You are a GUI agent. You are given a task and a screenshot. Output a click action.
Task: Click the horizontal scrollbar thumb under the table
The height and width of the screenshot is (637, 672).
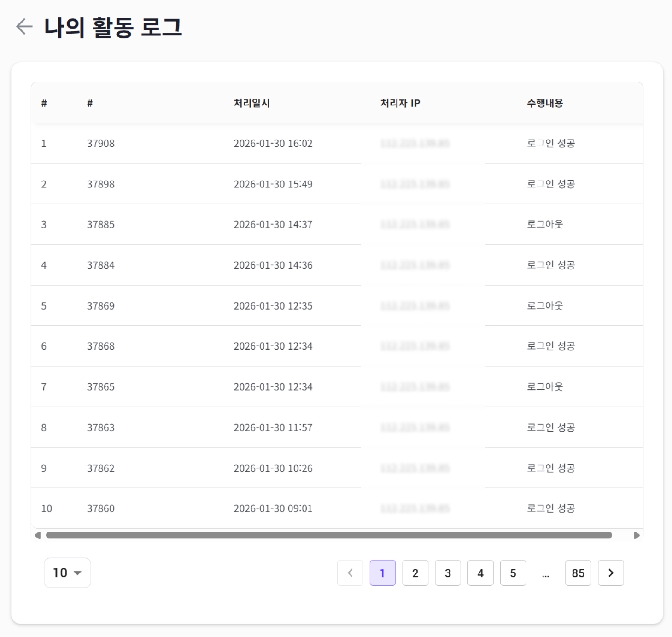[x=329, y=535]
